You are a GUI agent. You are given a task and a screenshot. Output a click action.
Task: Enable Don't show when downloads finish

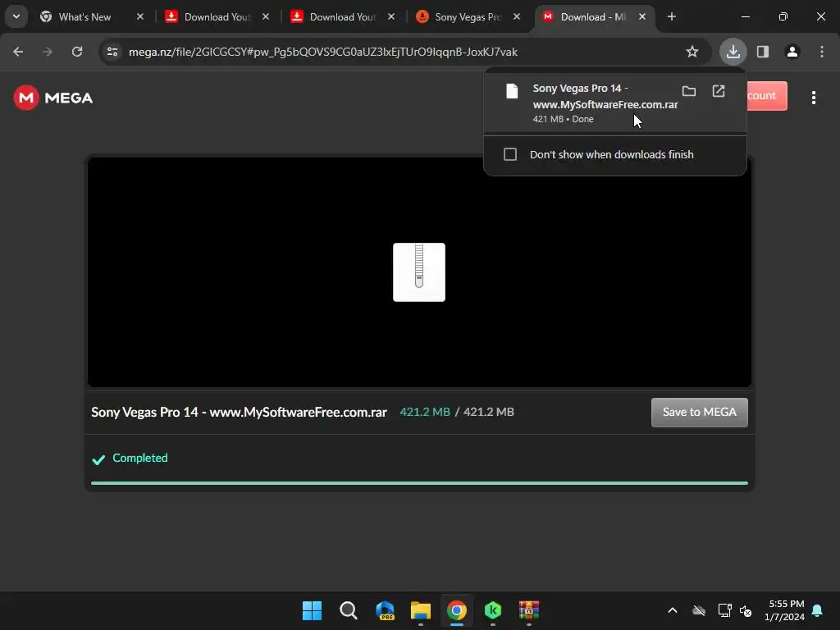click(x=510, y=154)
